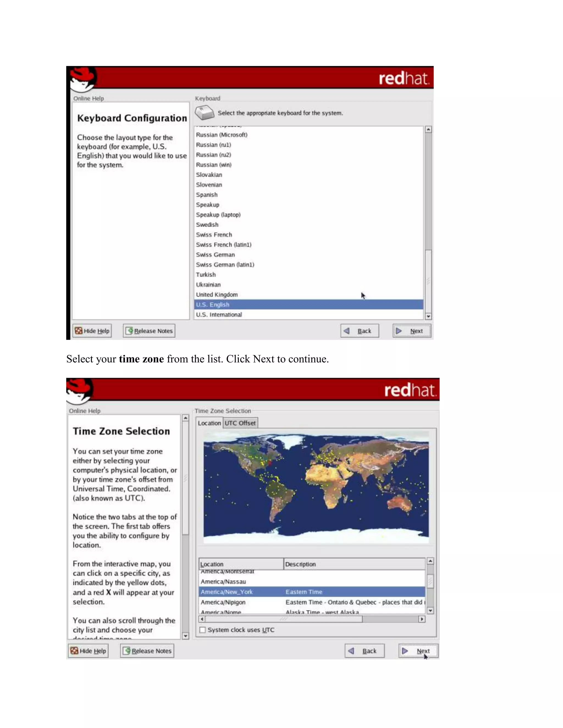The image size is (563, 728).
Task: Enable the System clock uses UTC checkbox
Action: (202, 630)
